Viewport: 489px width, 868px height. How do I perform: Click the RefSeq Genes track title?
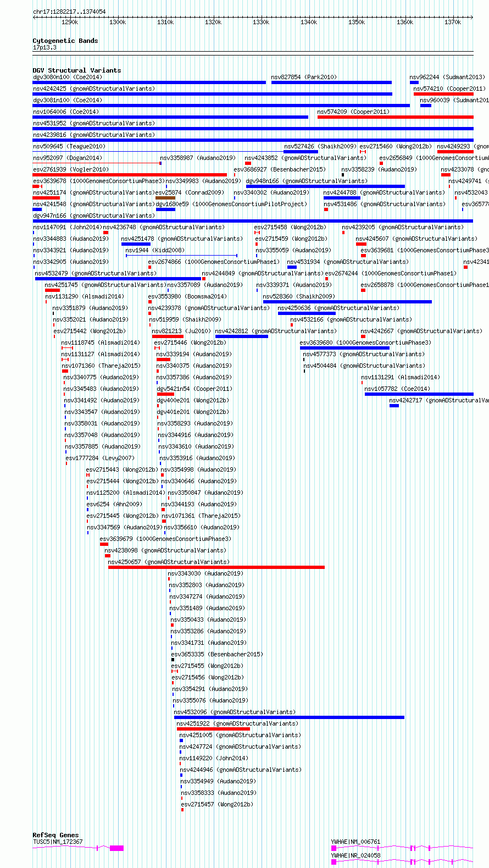pos(55,835)
